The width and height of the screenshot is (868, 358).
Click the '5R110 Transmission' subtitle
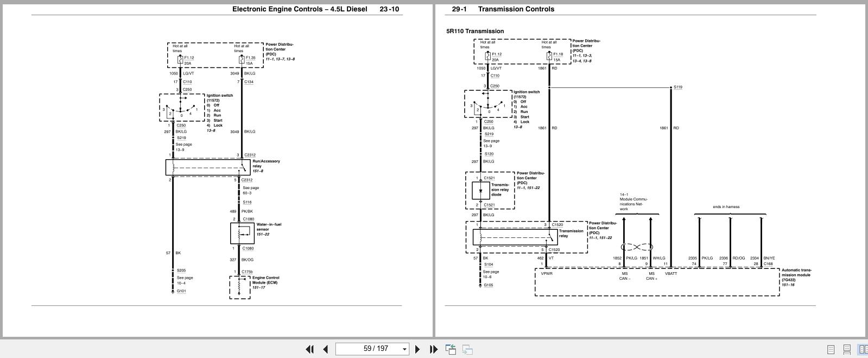(x=475, y=31)
